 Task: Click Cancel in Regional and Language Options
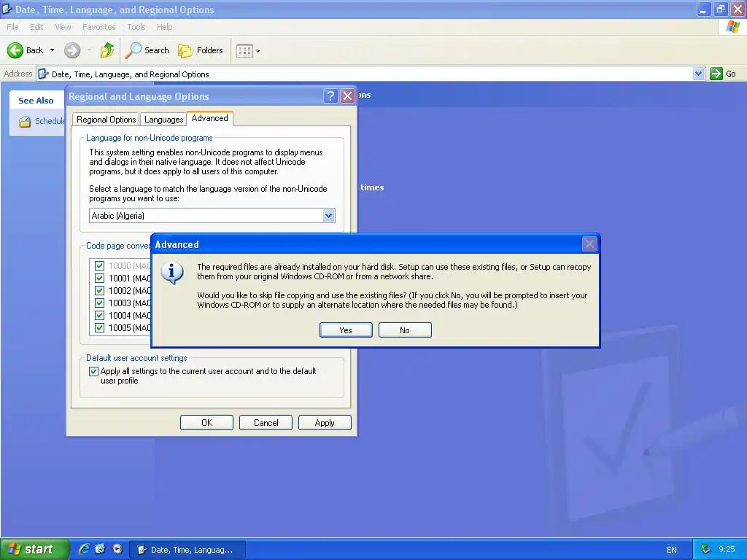pos(266,422)
